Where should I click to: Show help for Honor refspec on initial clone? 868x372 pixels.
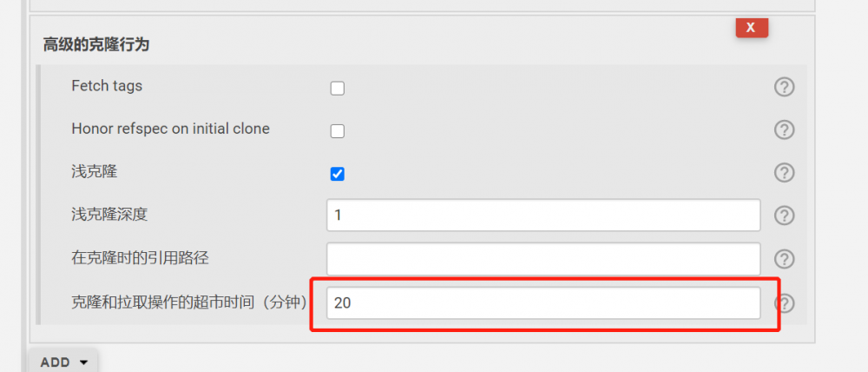click(784, 130)
